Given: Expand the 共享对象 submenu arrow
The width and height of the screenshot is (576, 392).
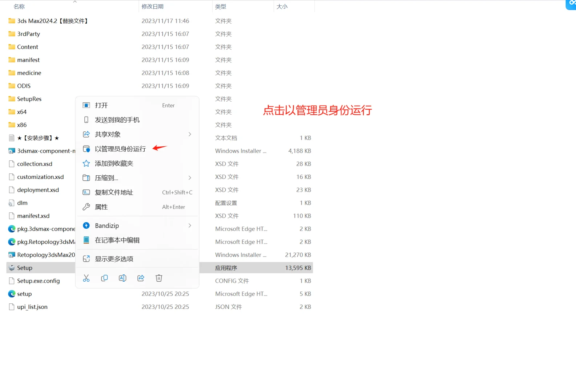Looking at the screenshot, I should pos(190,134).
